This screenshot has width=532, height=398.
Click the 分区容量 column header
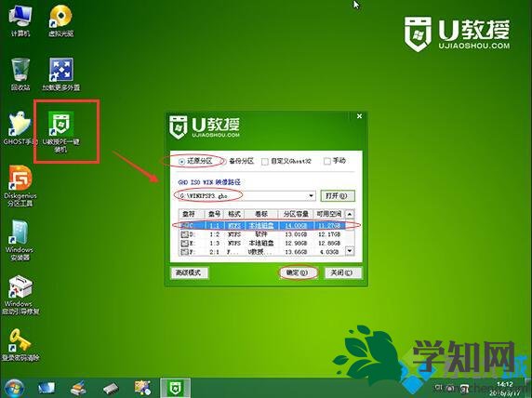tap(296, 214)
